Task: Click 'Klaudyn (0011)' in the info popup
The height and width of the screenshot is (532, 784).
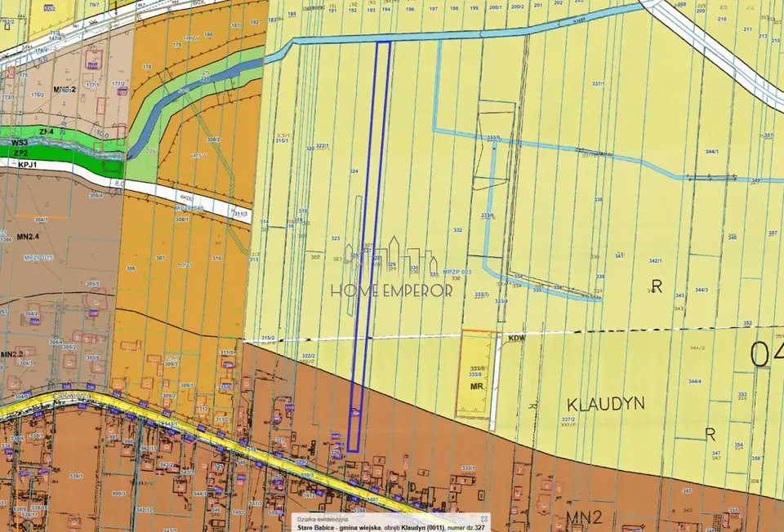Action: coord(422,527)
